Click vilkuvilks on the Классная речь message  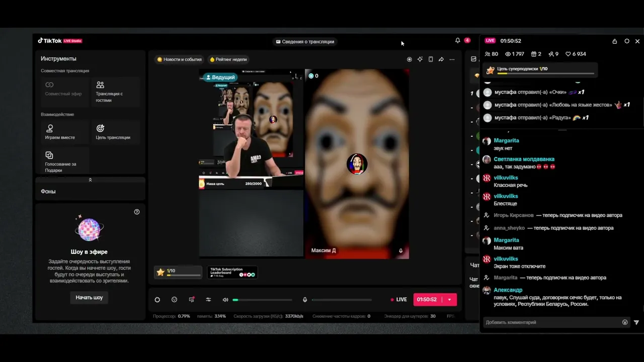[x=506, y=178]
